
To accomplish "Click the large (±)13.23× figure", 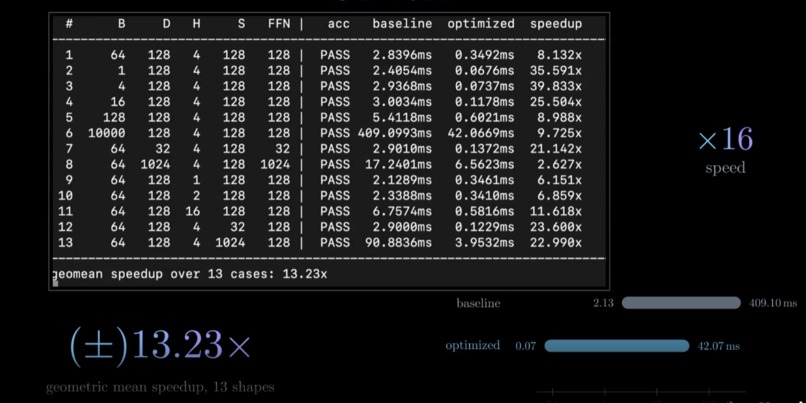I will pos(160,347).
